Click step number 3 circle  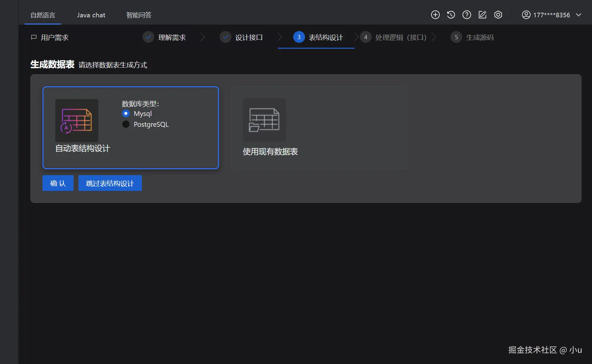[x=299, y=37]
